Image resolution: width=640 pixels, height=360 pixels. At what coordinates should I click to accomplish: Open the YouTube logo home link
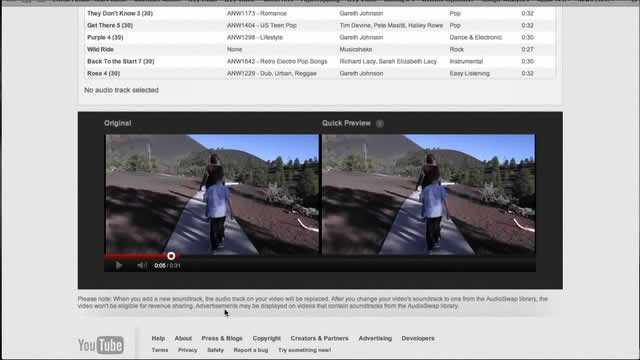point(101,345)
